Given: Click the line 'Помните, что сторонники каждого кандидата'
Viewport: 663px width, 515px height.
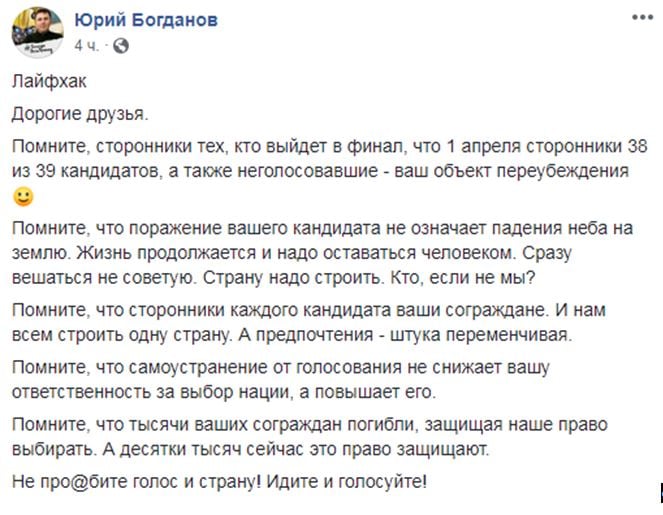Looking at the screenshot, I should [x=309, y=310].
